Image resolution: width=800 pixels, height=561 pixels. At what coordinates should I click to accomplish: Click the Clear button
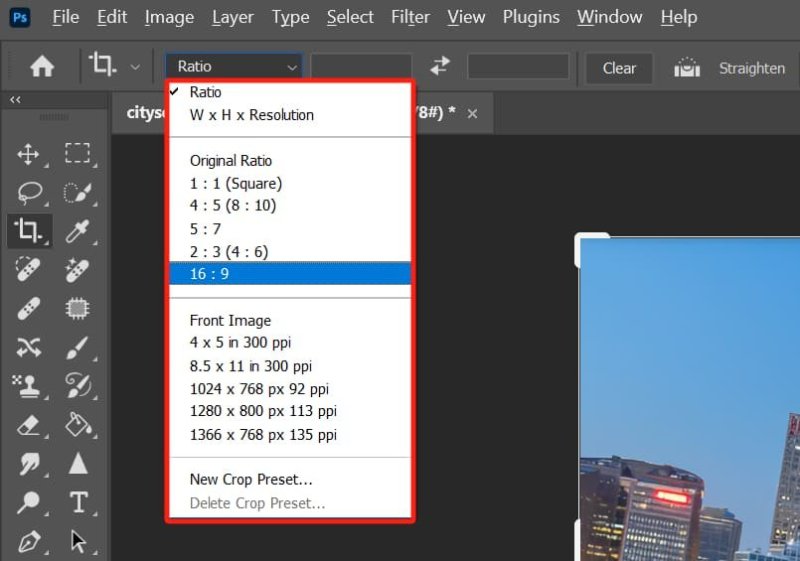click(619, 68)
